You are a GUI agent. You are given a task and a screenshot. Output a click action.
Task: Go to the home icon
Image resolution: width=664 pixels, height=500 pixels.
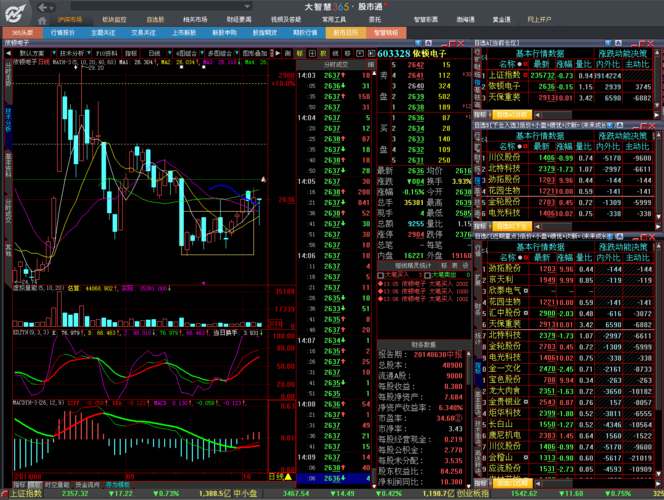click(42, 20)
